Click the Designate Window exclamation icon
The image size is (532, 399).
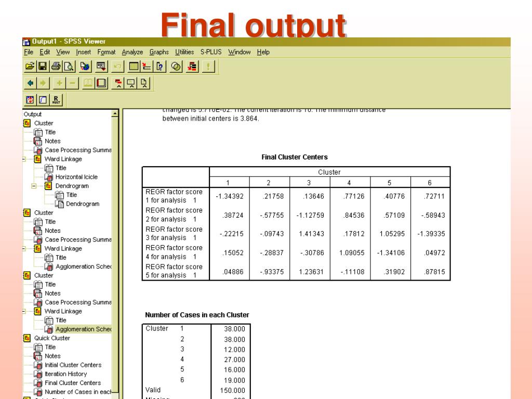pyautogui.click(x=208, y=66)
